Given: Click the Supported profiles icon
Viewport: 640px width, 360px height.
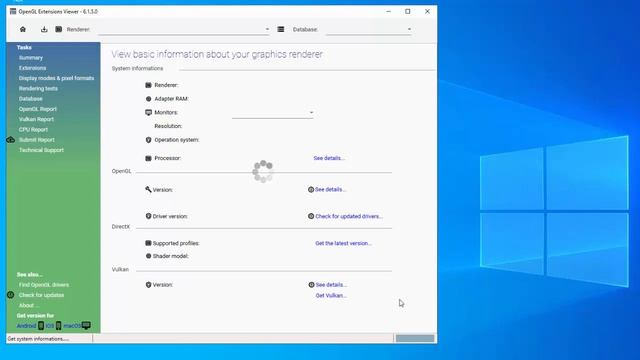Looking at the screenshot, I should (x=149, y=243).
